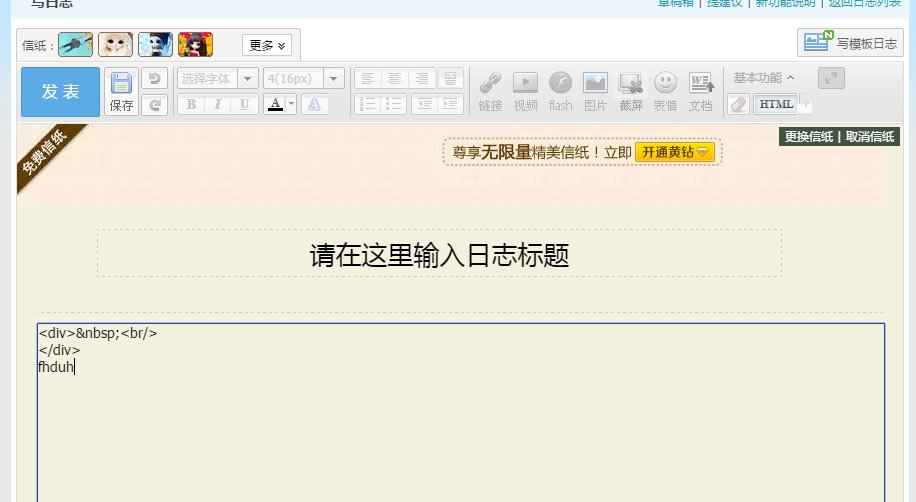Select the blue ice doll stationery thumbnail
The image size is (916, 502).
[x=155, y=44]
